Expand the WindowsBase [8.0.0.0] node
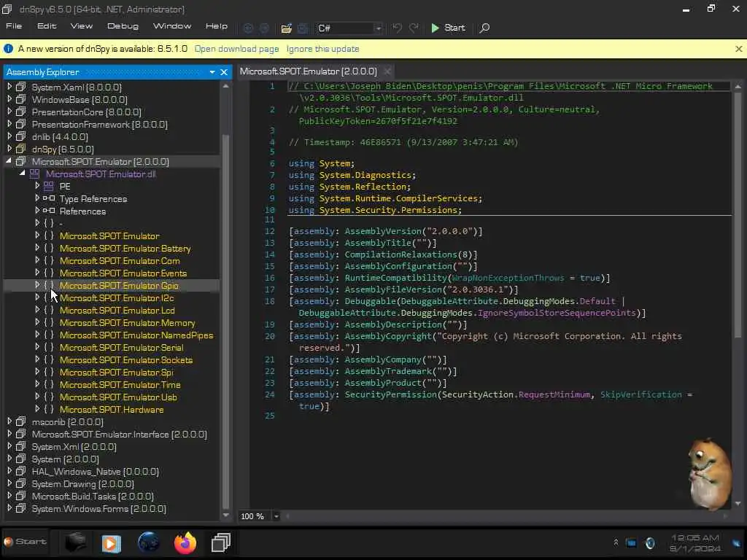 (x=9, y=99)
